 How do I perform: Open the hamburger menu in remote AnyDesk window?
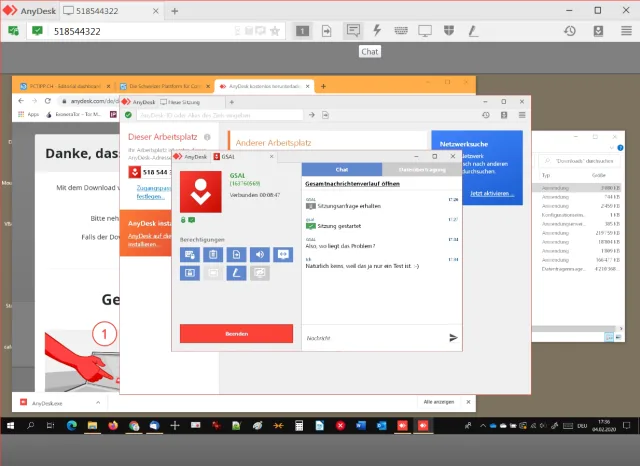(x=522, y=115)
